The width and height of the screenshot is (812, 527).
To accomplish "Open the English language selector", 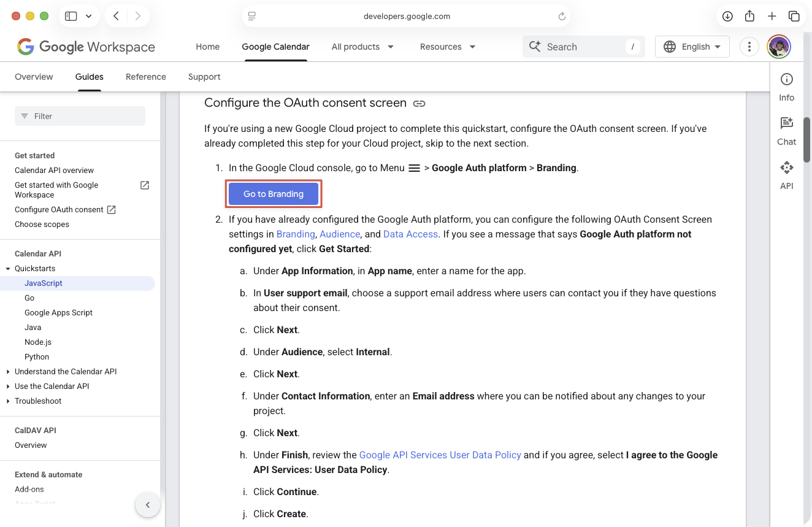I will tap(692, 47).
